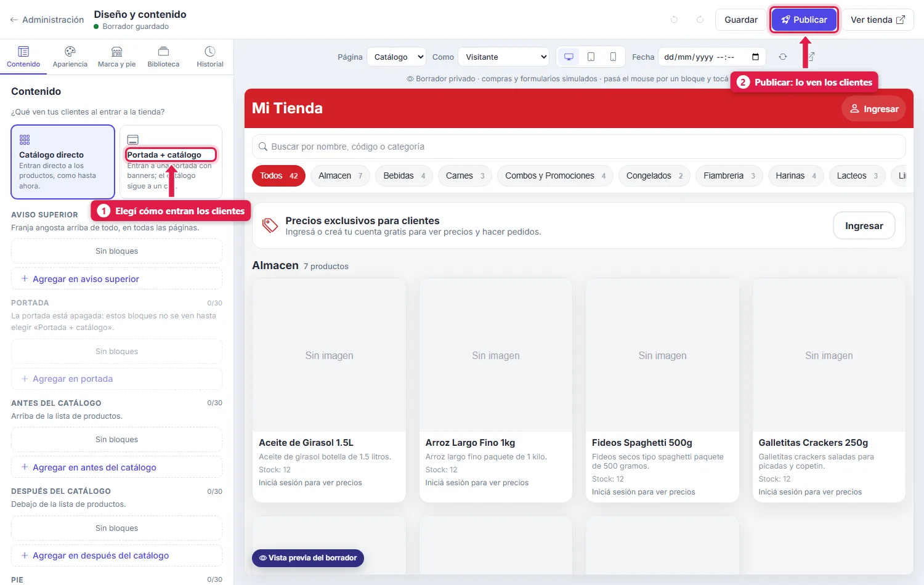Select the Catálogo directo entry option
Image resolution: width=924 pixels, height=585 pixels.
tap(63, 162)
